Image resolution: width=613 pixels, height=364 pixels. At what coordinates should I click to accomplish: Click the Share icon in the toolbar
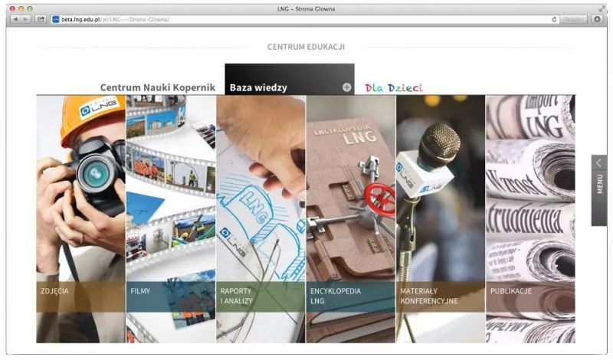(x=41, y=19)
